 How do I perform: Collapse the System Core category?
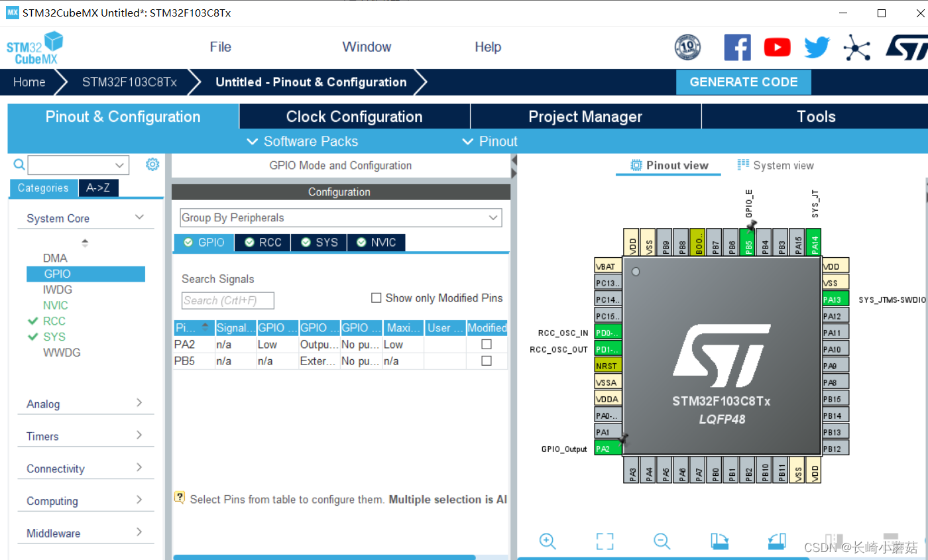[x=139, y=217]
